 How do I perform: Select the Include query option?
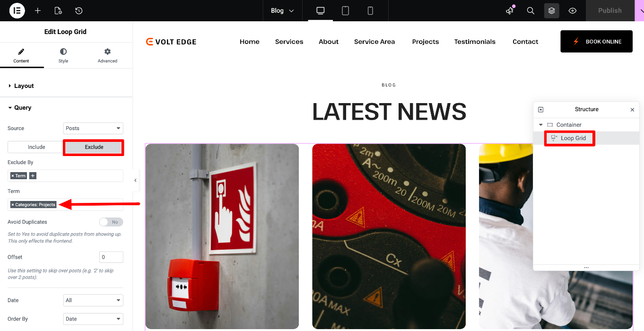pyautogui.click(x=36, y=147)
